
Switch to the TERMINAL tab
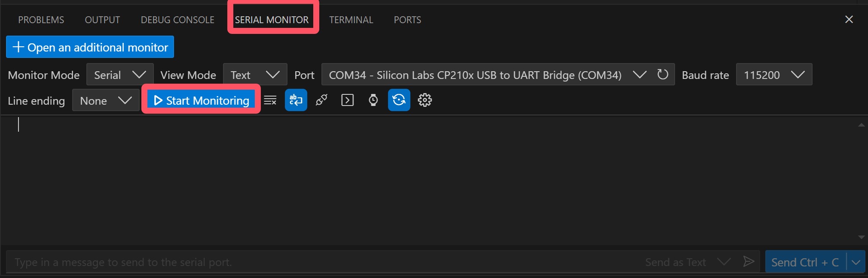tap(351, 20)
